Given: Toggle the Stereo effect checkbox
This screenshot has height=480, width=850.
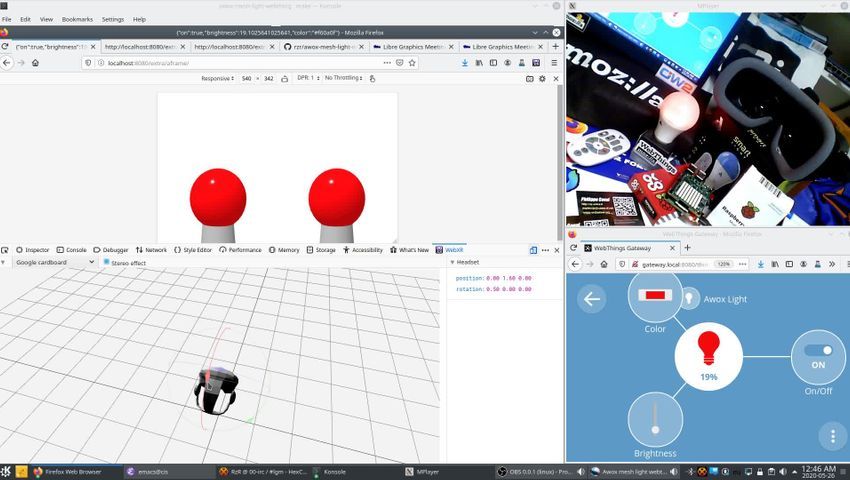Looking at the screenshot, I should 106,263.
